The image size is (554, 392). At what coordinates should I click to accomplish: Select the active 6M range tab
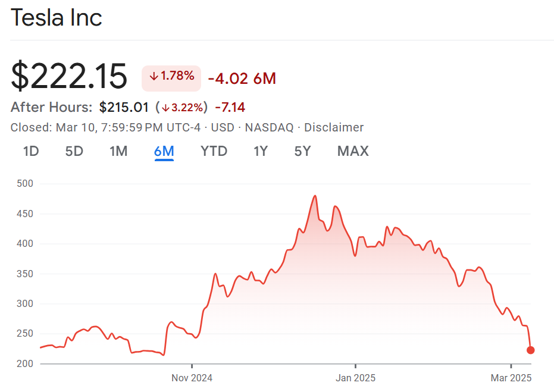(164, 151)
